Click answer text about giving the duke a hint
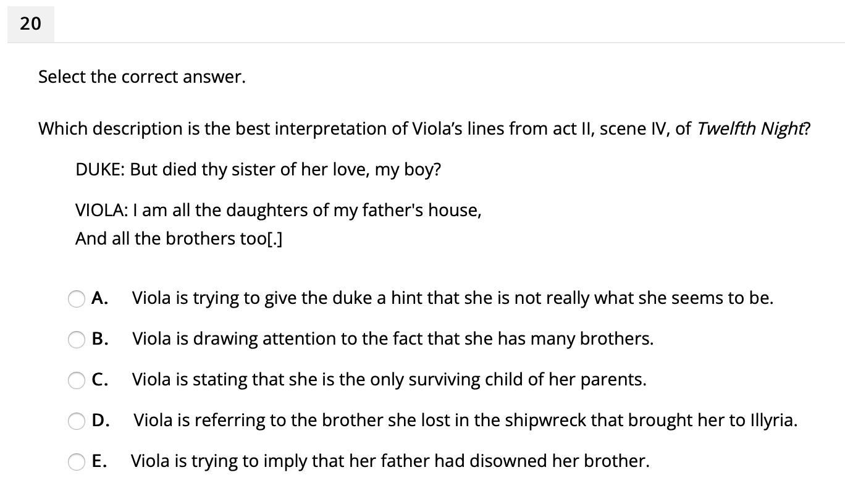The width and height of the screenshot is (845, 504). point(452,298)
